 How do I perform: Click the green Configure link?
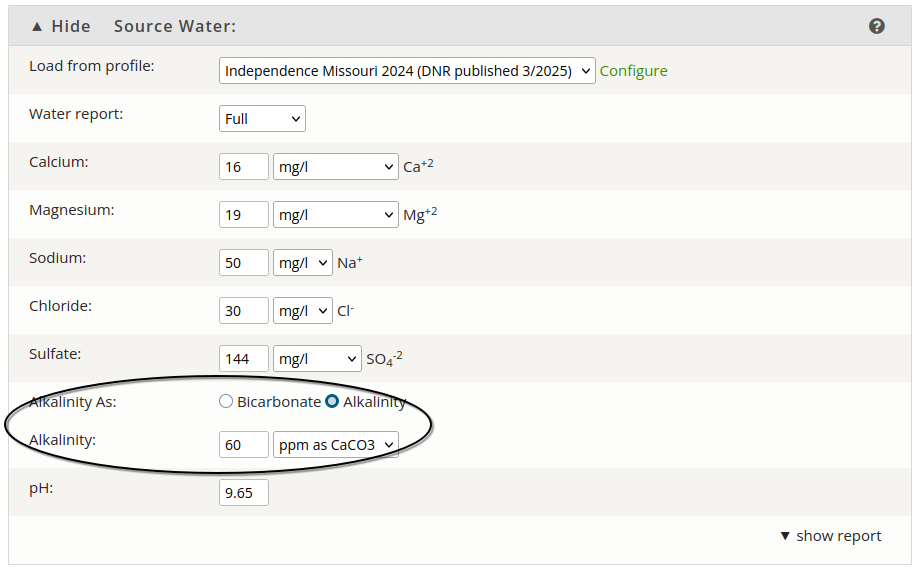click(x=633, y=71)
